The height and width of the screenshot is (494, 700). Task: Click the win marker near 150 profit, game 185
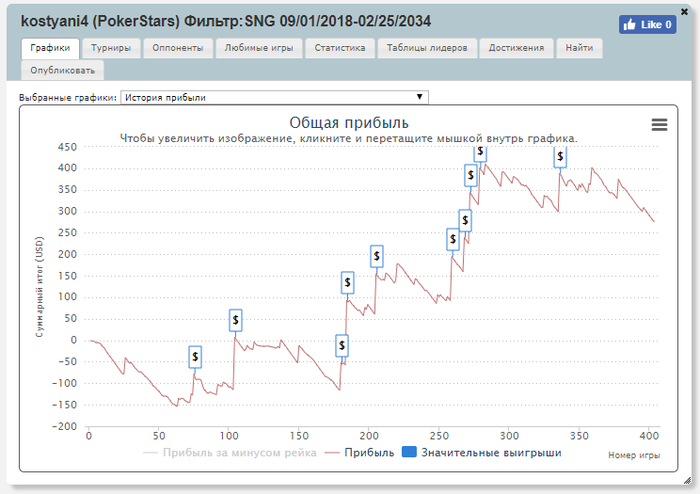pyautogui.click(x=348, y=282)
